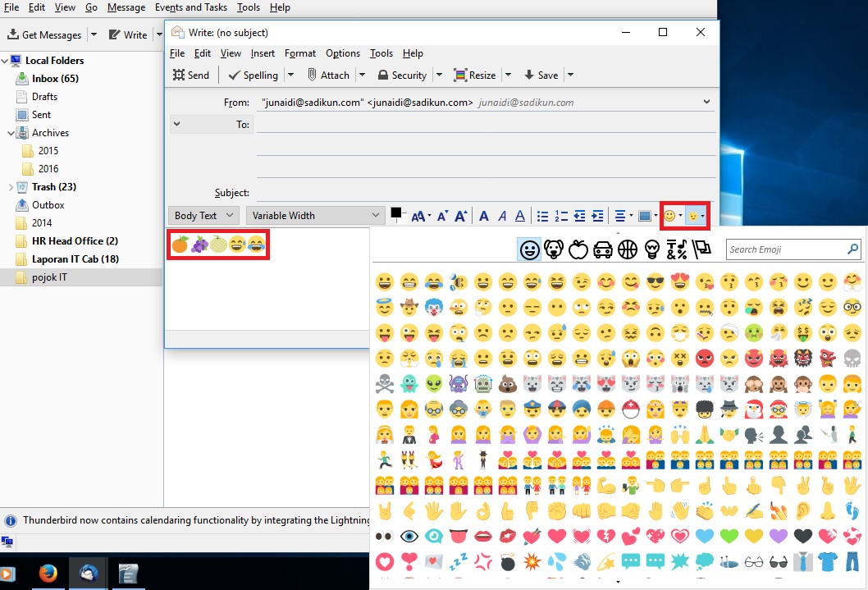Open the From address dropdown
This screenshot has height=590, width=868.
[x=706, y=102]
